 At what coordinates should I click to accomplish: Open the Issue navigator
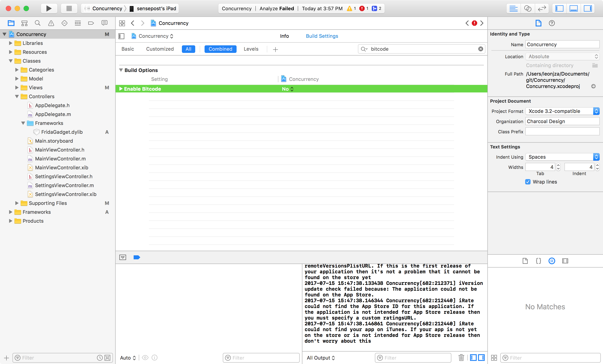pos(51,23)
